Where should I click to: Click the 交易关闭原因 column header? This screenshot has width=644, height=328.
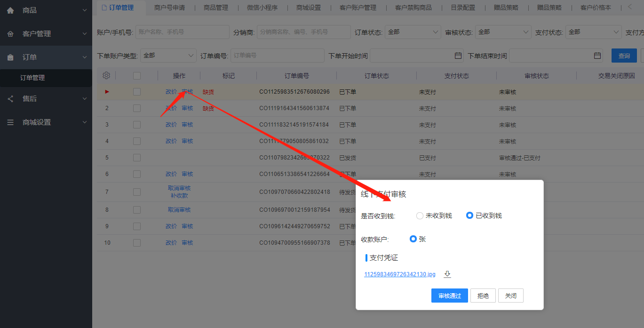pyautogui.click(x=616, y=76)
